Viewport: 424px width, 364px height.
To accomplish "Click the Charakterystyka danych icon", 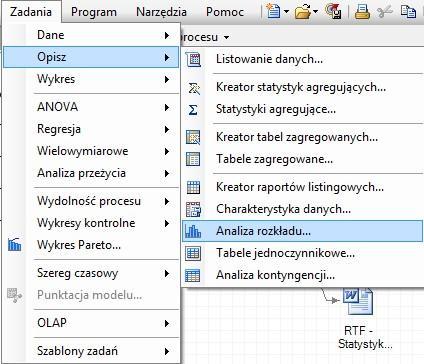I will click(193, 209).
